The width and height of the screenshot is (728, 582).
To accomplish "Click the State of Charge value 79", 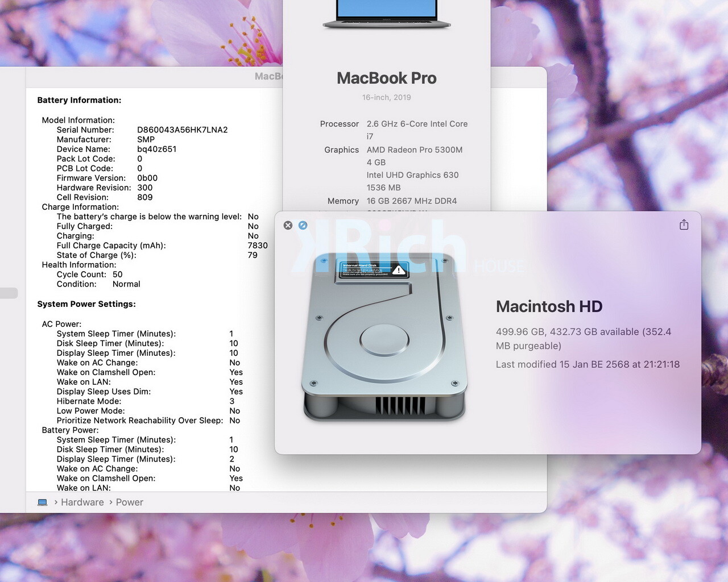I will pos(253,255).
